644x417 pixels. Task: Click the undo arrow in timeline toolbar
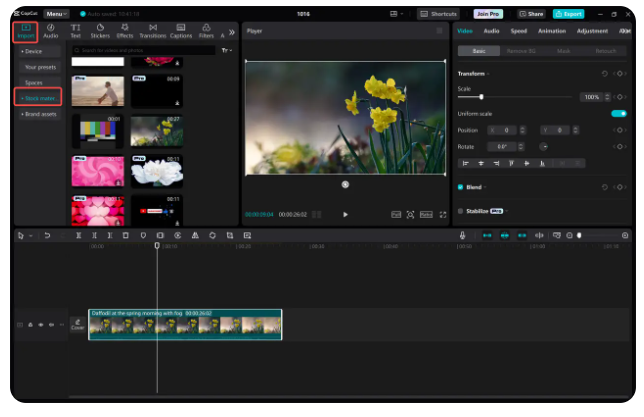click(x=47, y=236)
